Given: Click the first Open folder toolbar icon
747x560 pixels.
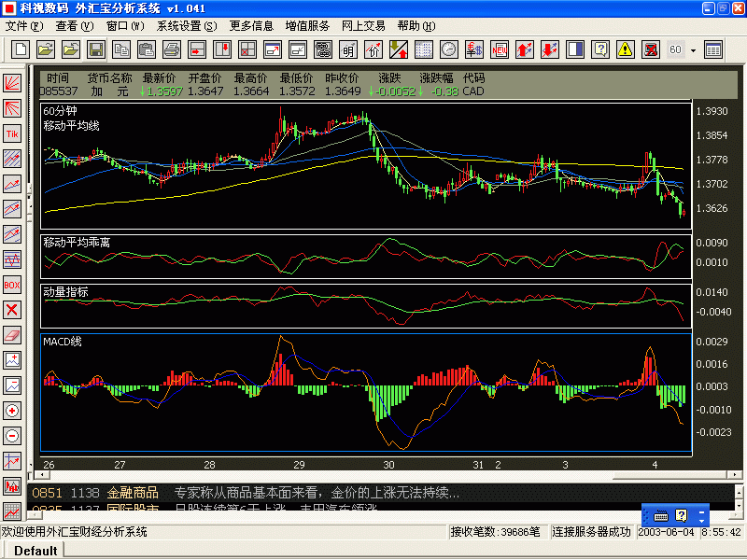Looking at the screenshot, I should (46, 49).
